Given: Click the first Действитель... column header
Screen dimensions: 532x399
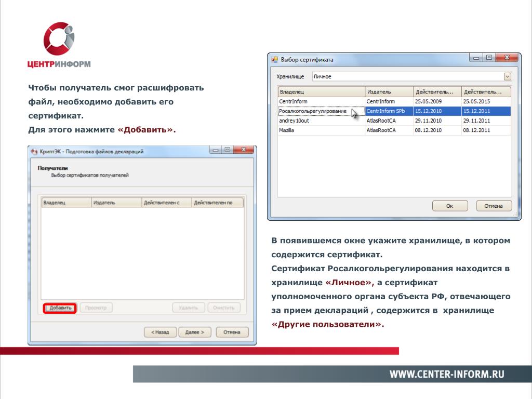Looking at the screenshot, I should coord(437,92).
